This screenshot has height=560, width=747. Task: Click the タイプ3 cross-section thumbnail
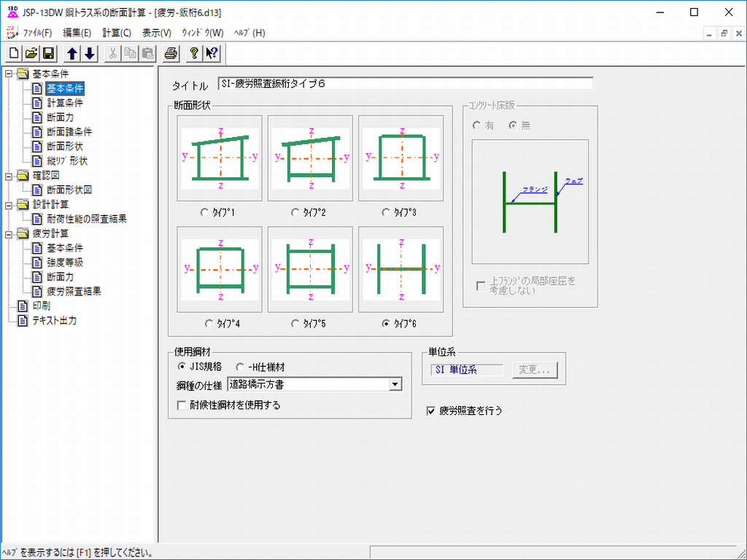(x=400, y=157)
